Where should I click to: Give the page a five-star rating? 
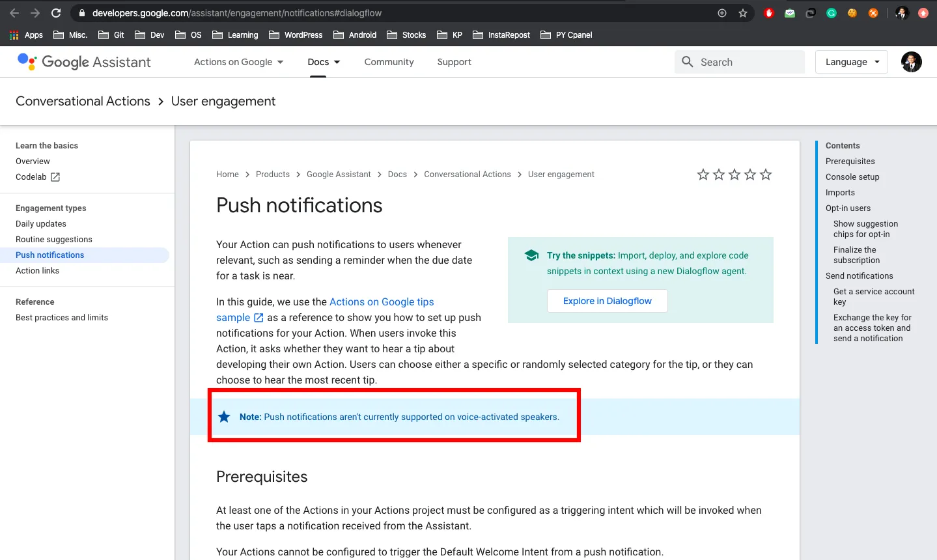766,175
